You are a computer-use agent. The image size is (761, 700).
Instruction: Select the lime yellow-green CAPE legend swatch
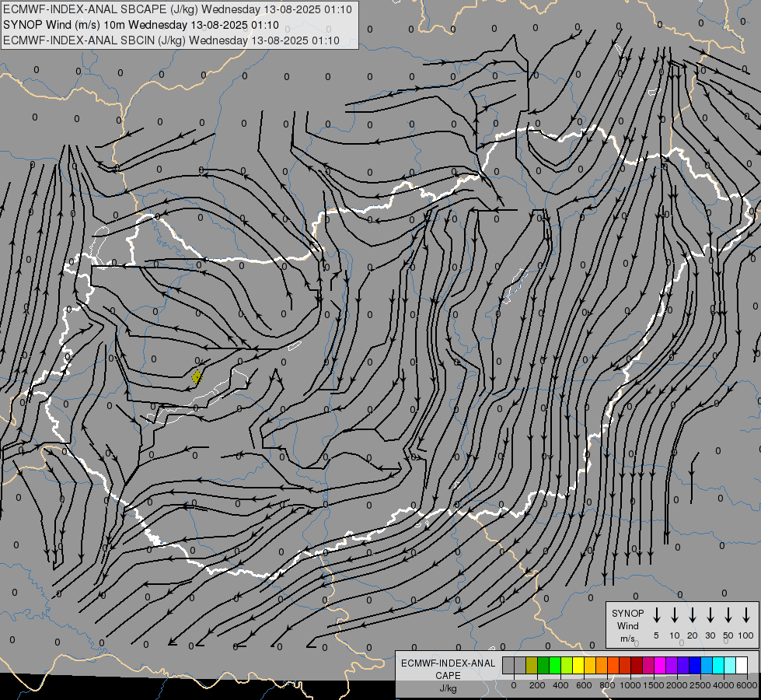point(567,666)
